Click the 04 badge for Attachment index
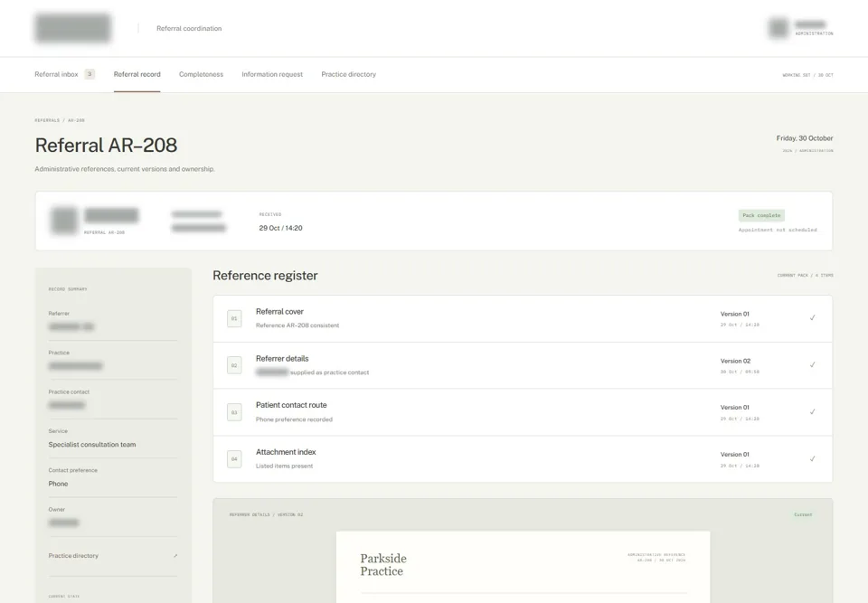868x603 pixels. point(234,459)
